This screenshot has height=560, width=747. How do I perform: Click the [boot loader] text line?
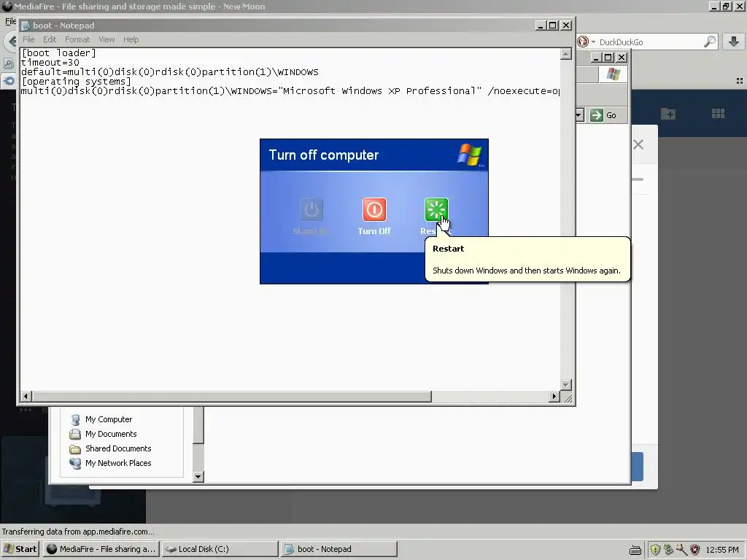[x=58, y=52]
